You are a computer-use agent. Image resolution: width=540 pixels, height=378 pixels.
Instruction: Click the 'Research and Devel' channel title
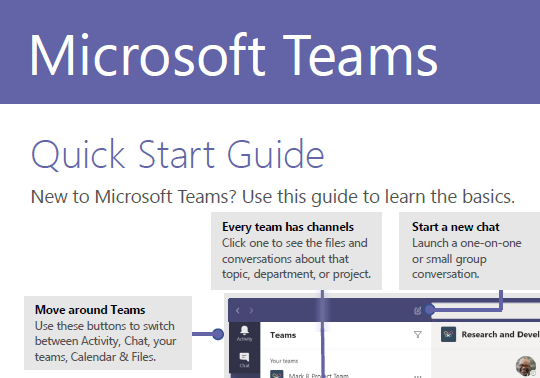pyautogui.click(x=500, y=334)
